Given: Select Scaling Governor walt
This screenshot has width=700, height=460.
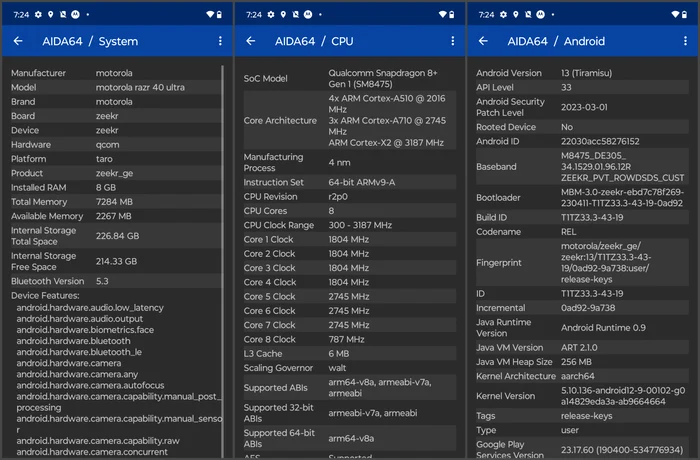Looking at the screenshot, I should click(x=337, y=368).
